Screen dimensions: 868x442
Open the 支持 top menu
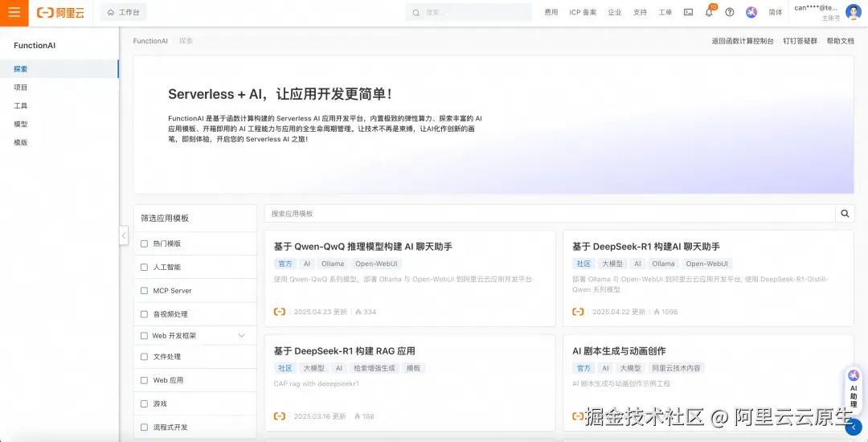tap(640, 12)
